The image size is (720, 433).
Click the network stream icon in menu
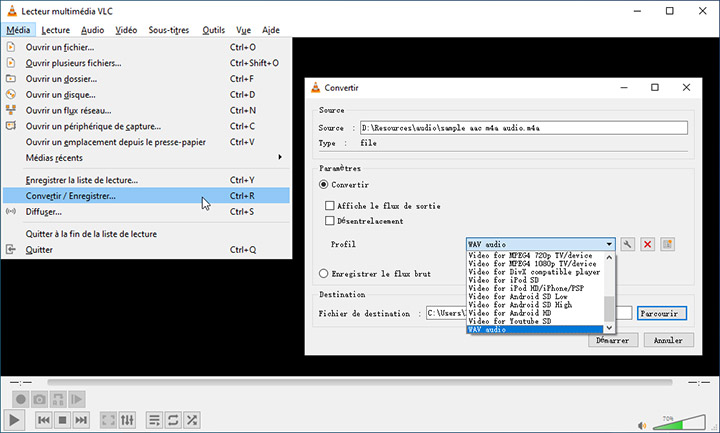(11, 110)
